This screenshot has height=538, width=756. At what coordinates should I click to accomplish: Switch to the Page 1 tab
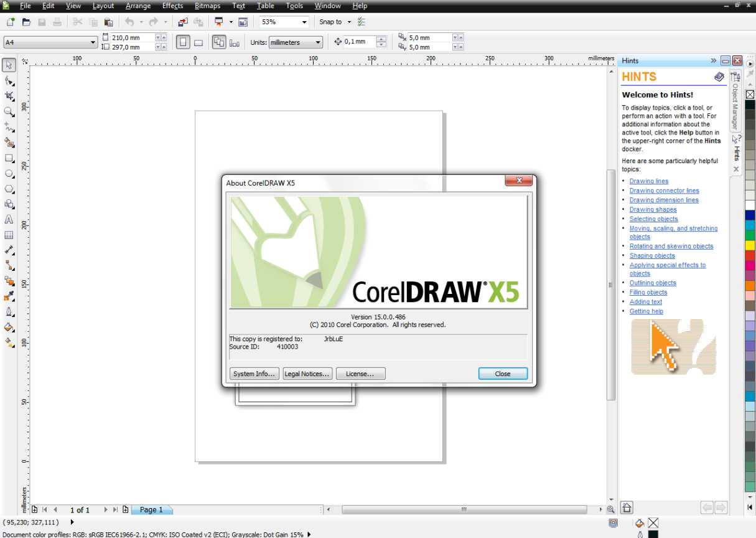[x=151, y=509]
